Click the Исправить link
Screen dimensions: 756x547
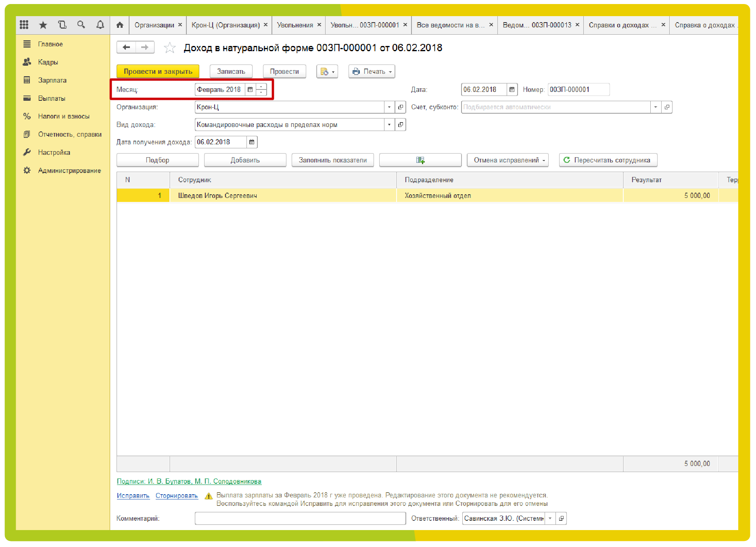(133, 496)
